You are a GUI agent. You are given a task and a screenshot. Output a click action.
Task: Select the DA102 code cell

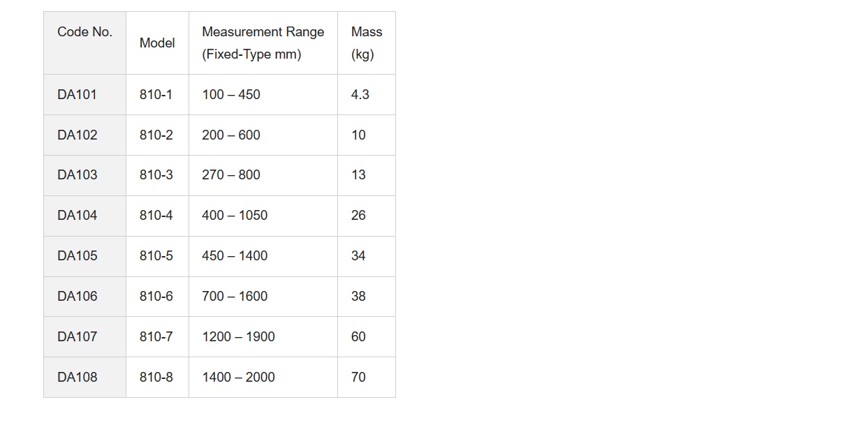point(84,135)
